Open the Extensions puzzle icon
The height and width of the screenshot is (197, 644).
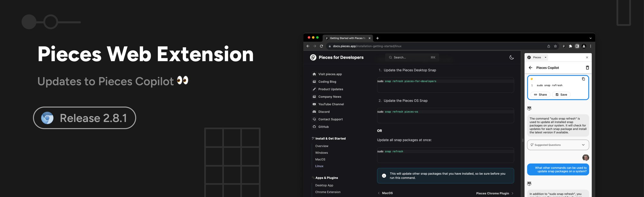pos(571,46)
